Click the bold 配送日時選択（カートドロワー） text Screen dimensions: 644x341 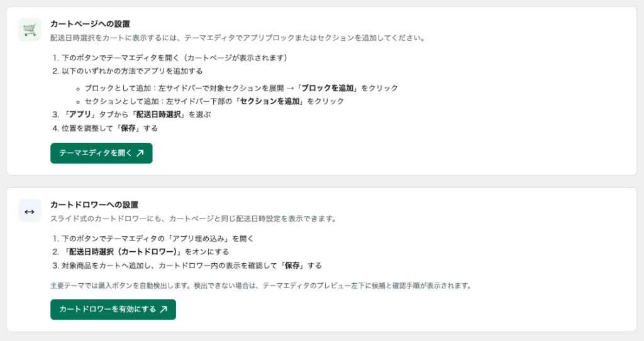coord(123,252)
